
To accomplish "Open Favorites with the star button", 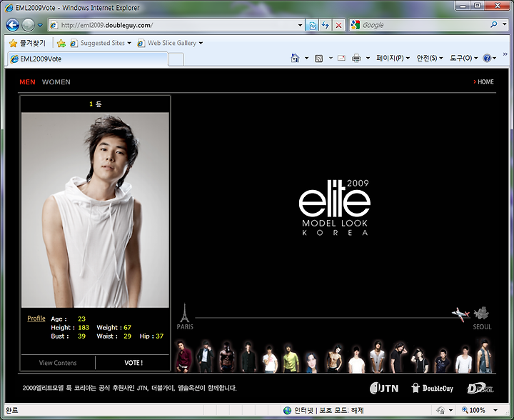I will click(27, 43).
